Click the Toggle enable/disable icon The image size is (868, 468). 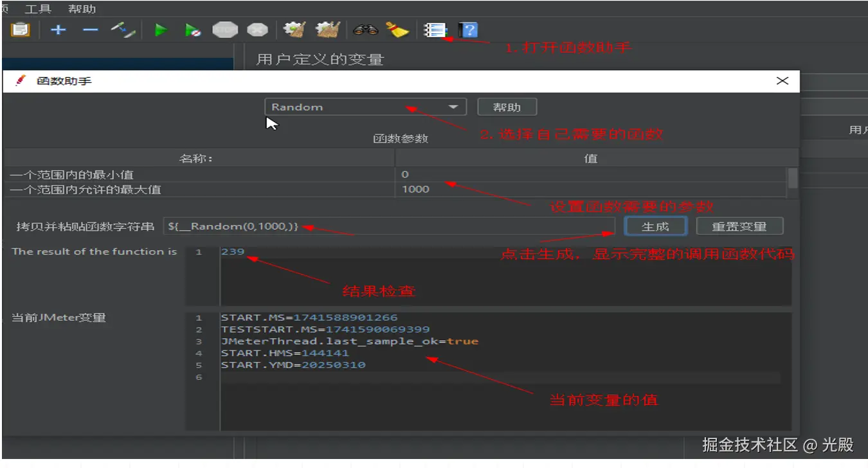tap(123, 30)
